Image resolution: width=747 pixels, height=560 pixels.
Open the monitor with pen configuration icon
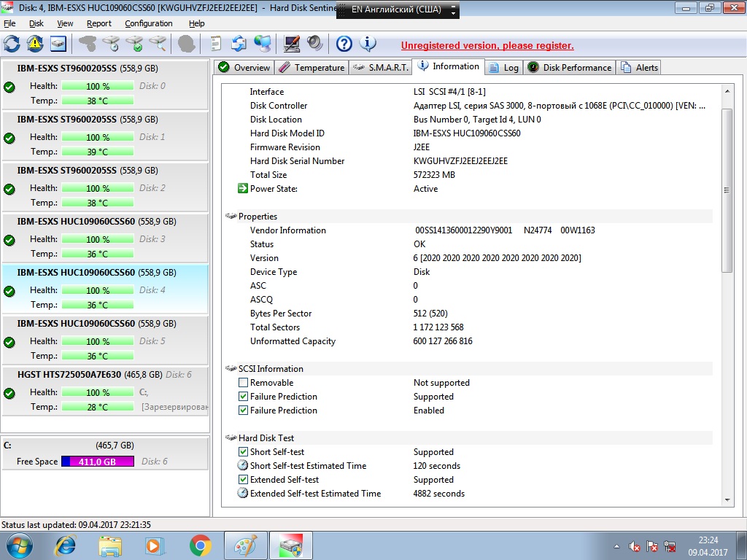(x=292, y=44)
